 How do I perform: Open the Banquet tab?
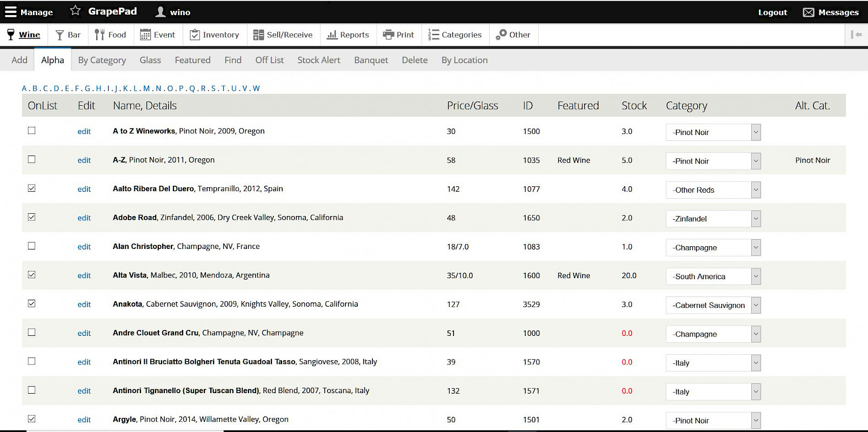tap(371, 60)
